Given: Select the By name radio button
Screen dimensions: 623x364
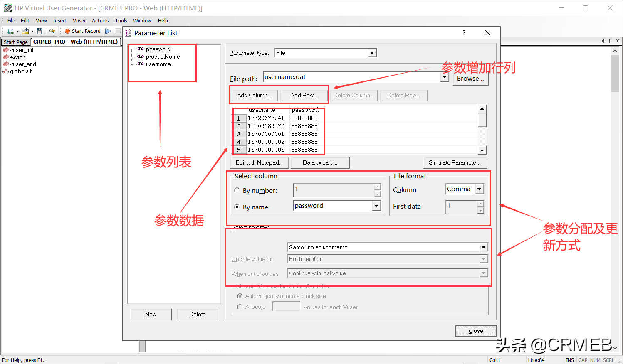Looking at the screenshot, I should click(x=237, y=207).
